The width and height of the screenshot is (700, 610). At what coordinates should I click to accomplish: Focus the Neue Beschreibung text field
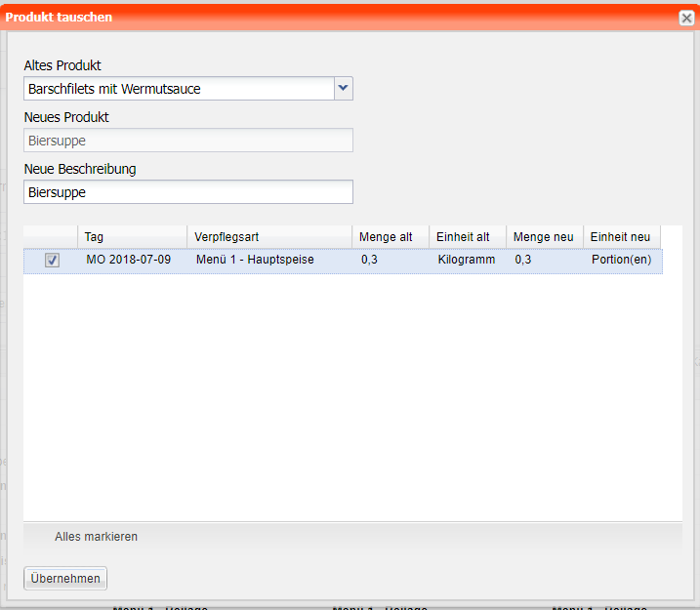click(x=188, y=192)
